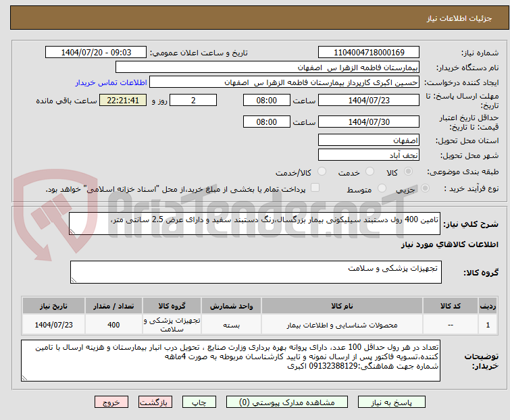Select the کالا radio button
This screenshot has height=420, width=510.
408,172
